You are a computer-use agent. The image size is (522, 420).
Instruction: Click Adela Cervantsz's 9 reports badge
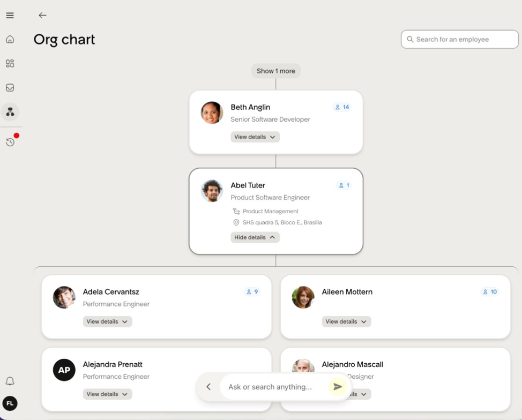(x=252, y=292)
